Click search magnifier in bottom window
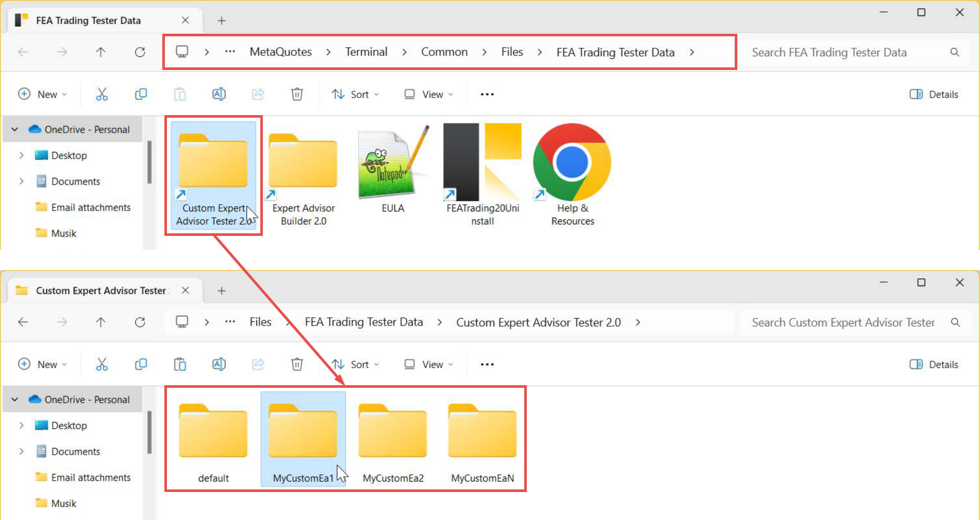 [955, 322]
